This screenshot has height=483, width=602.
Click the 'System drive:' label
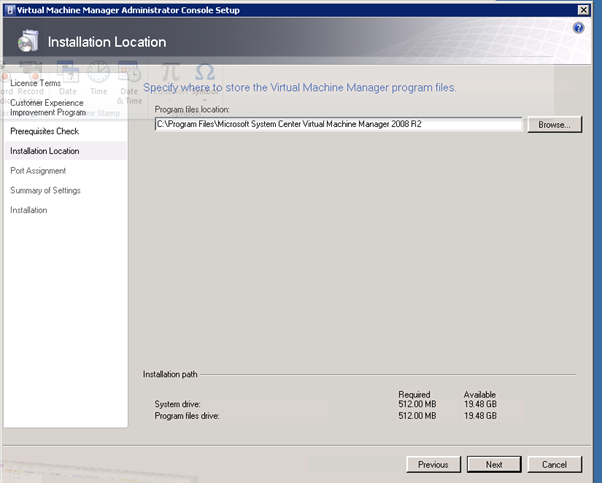point(177,404)
